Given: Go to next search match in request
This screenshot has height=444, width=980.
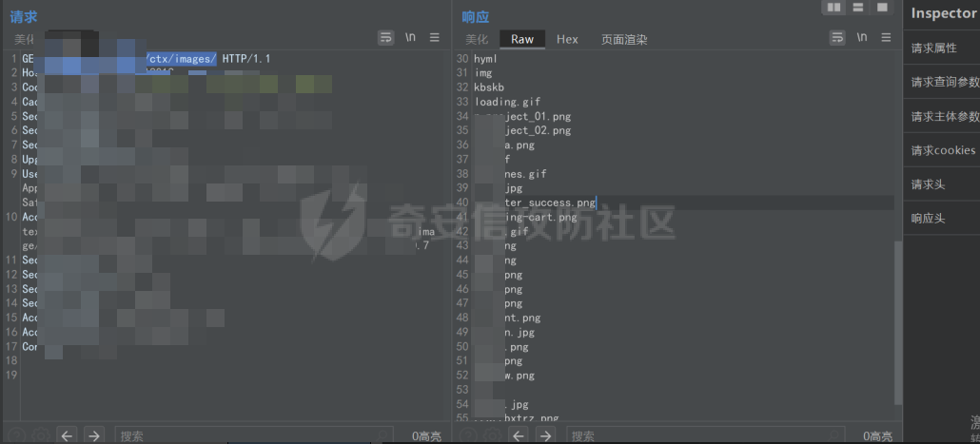Looking at the screenshot, I should tap(94, 435).
